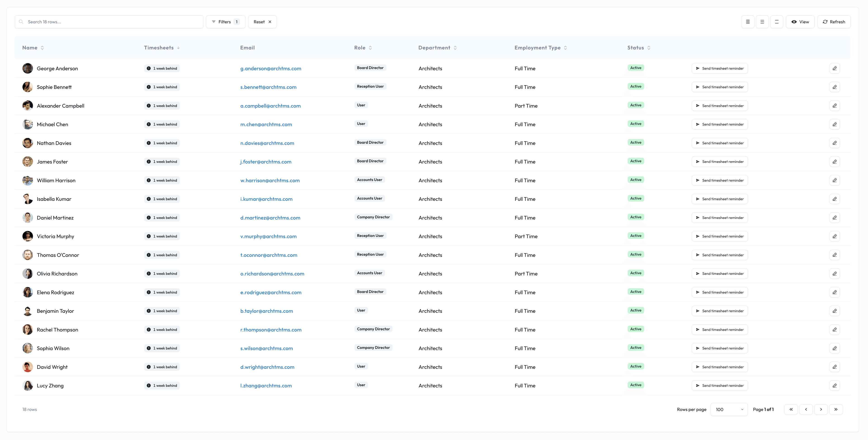
Task: Sort by the Department column
Action: click(437, 48)
